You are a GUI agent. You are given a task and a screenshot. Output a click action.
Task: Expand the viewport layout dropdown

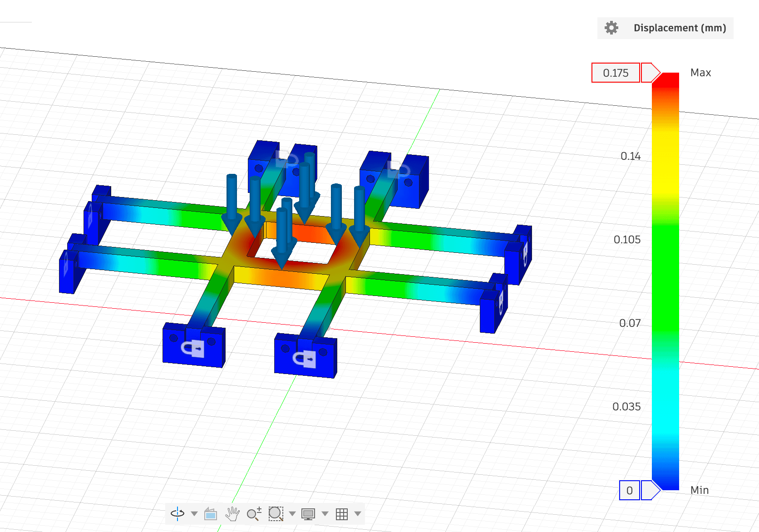click(358, 514)
